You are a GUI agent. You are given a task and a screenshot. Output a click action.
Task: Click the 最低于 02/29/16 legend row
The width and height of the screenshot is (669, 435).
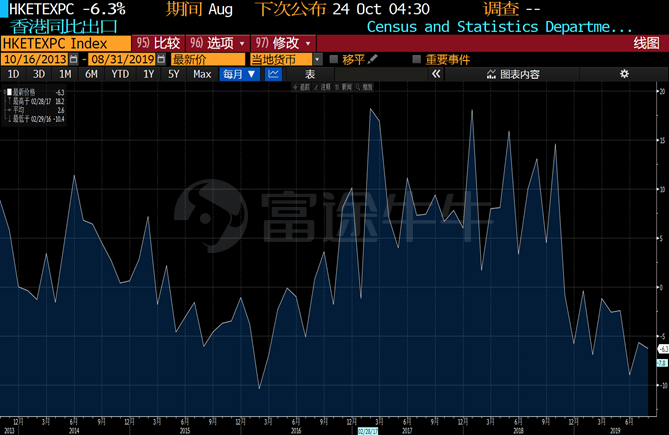(36, 119)
